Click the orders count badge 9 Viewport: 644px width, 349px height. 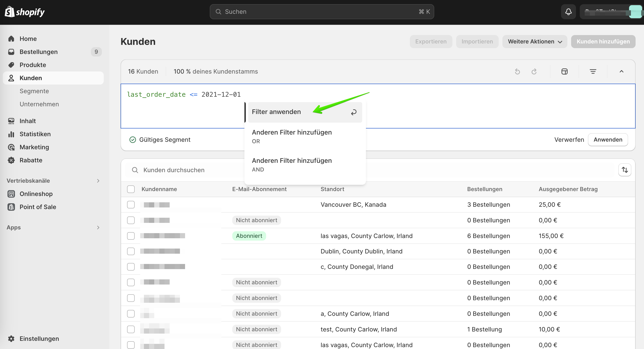click(96, 52)
